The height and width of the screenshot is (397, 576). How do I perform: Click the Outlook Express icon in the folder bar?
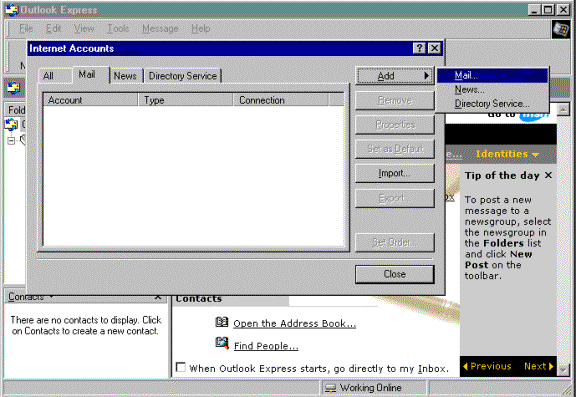coord(13,88)
